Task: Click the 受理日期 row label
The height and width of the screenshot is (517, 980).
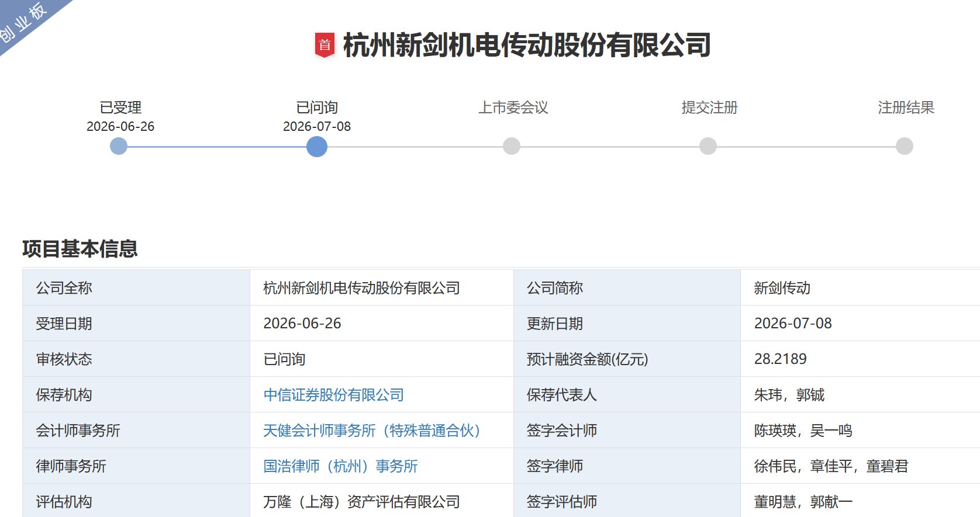Action: pyautogui.click(x=64, y=324)
